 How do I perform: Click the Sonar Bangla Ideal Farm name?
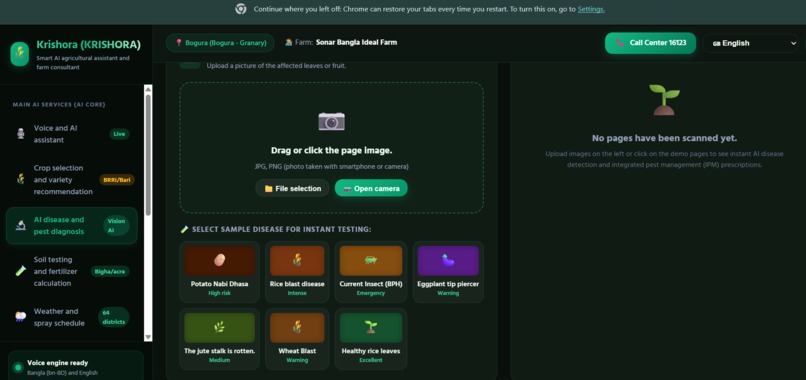[356, 42]
